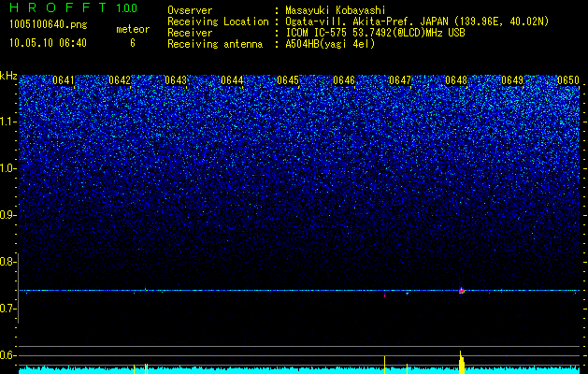
Task: Click the meteor count value 6
Action: tap(133, 43)
